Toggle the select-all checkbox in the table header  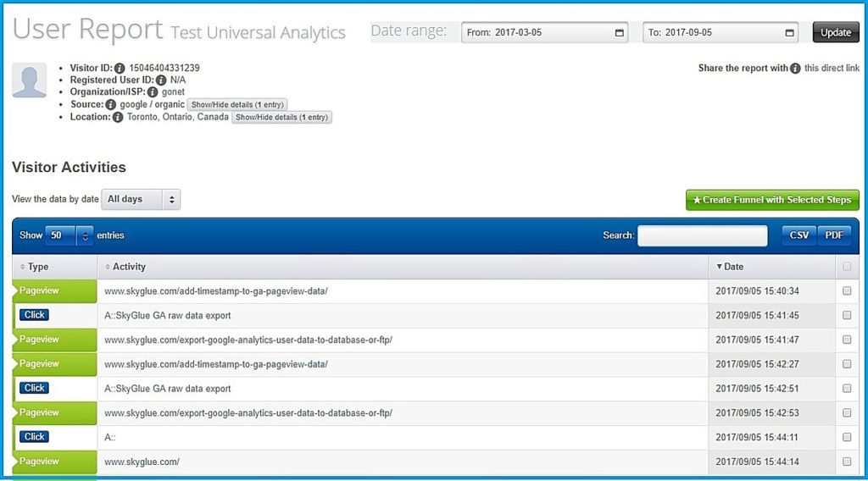[x=847, y=267]
